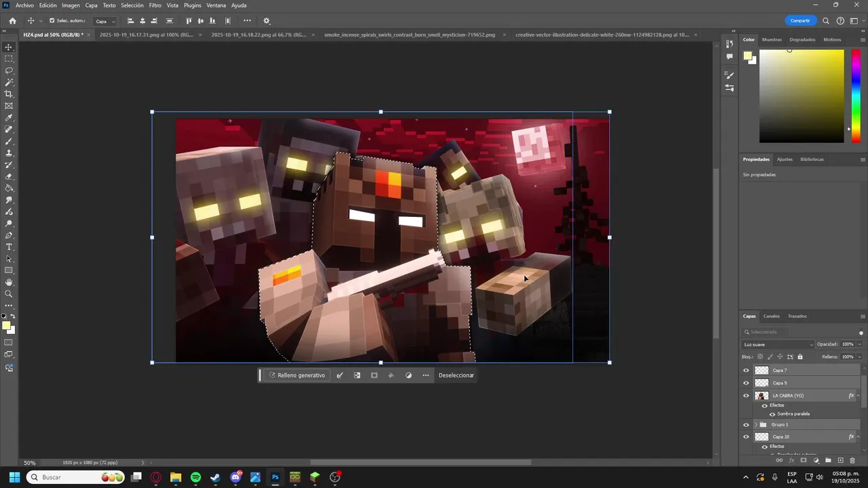
Task: Select the Clone Stamp tool
Action: [x=9, y=153]
